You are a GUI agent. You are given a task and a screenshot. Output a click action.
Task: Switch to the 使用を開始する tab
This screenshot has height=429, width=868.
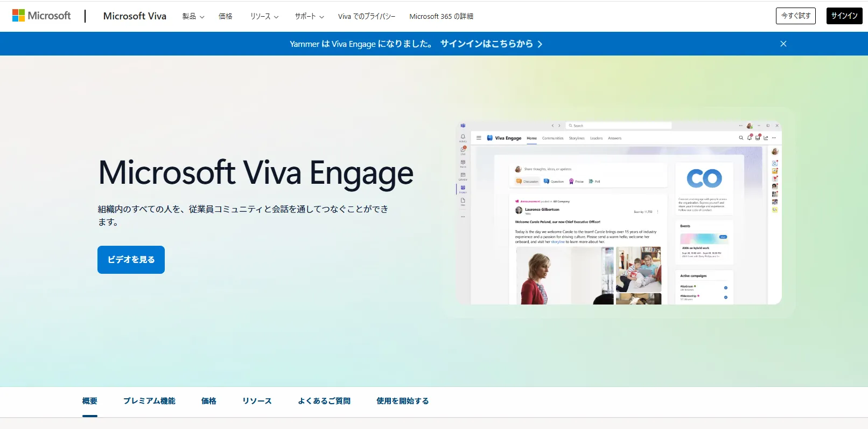[x=403, y=401]
